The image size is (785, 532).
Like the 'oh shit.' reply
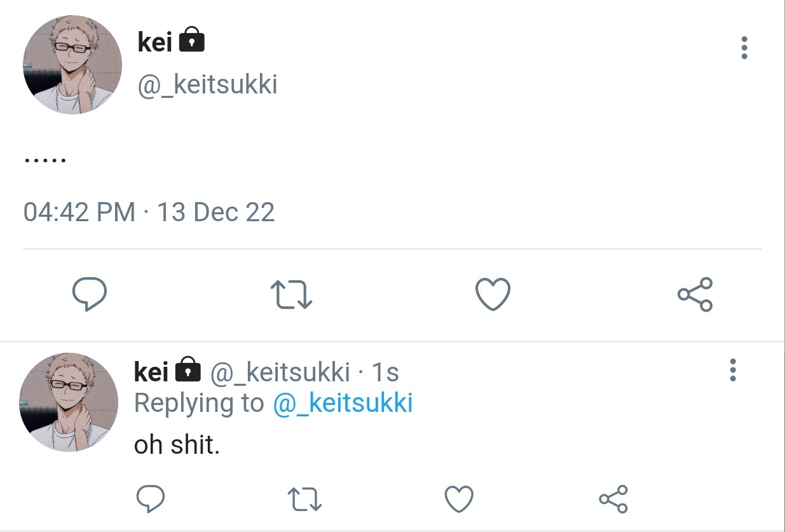pyautogui.click(x=458, y=499)
